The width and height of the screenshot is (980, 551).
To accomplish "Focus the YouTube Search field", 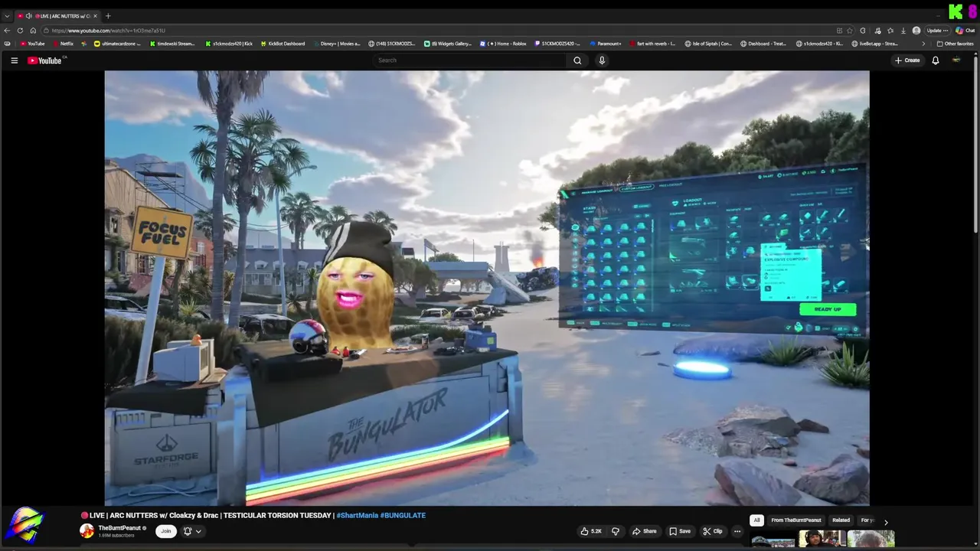I will point(469,60).
